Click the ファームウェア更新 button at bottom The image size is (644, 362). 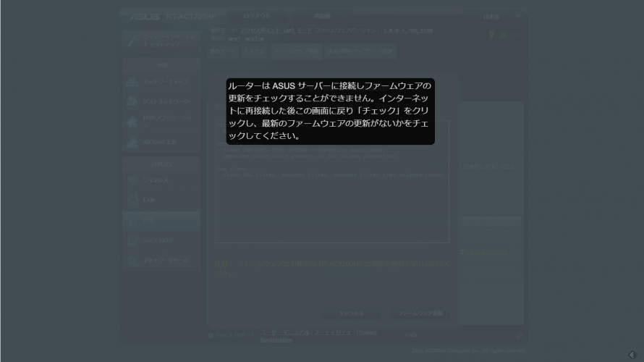(420, 313)
